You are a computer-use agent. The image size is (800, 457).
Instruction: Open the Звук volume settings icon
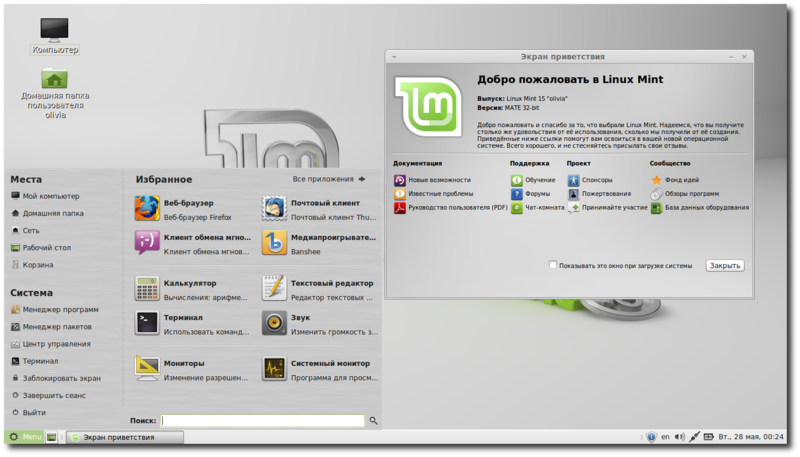[274, 323]
